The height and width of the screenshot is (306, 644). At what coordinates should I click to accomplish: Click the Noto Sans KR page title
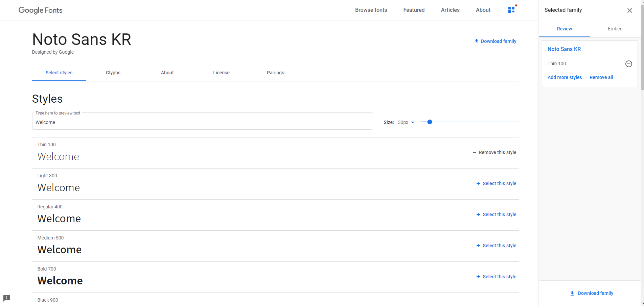point(82,40)
